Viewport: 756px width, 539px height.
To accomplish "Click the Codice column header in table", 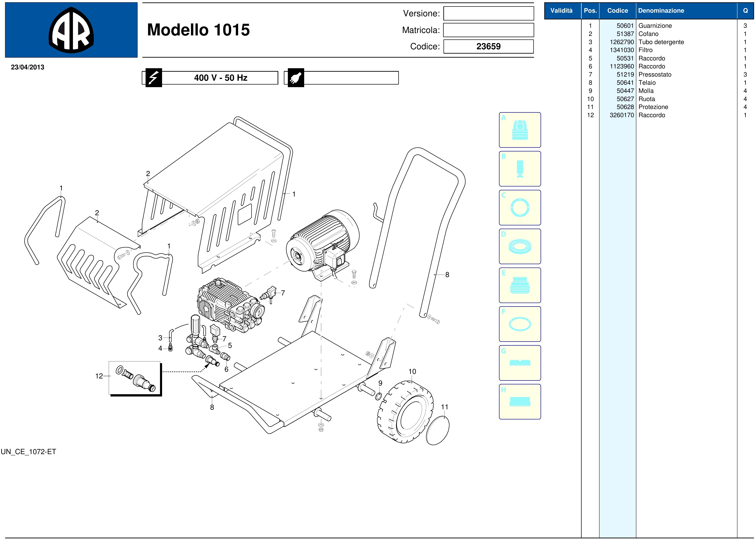I will (618, 11).
